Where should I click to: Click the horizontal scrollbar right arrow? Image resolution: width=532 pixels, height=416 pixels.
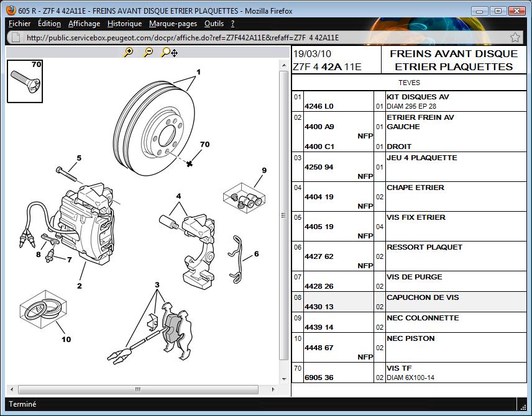[273, 390]
